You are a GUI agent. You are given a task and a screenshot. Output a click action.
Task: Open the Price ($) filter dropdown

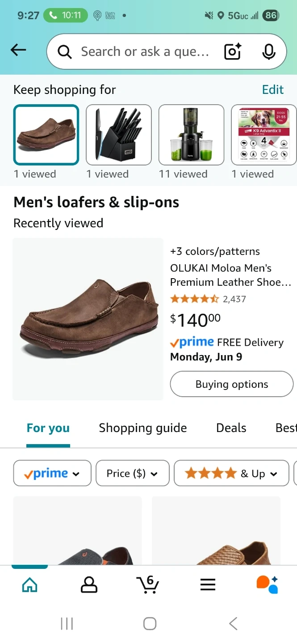[x=132, y=473]
